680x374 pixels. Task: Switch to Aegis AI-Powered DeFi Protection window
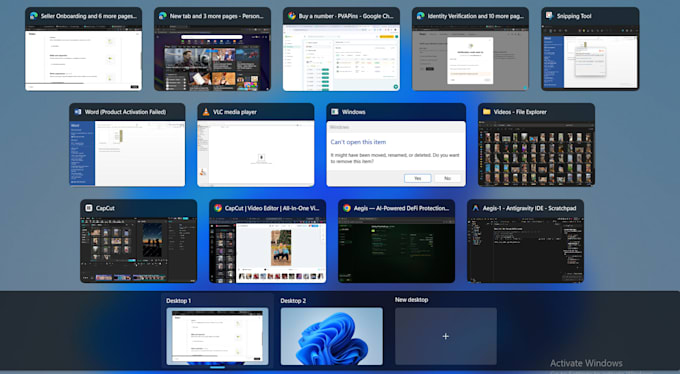tap(396, 241)
